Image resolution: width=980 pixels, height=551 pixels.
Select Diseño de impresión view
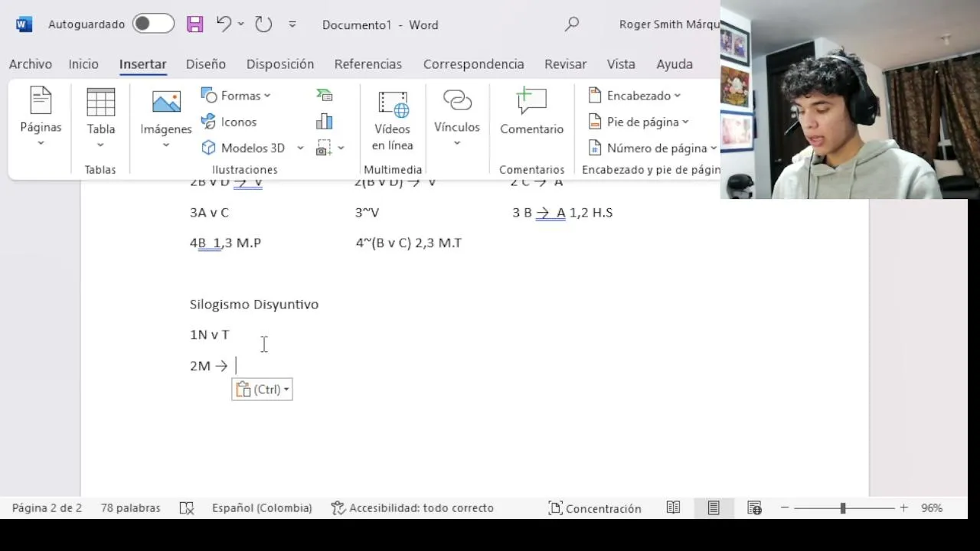(714, 508)
